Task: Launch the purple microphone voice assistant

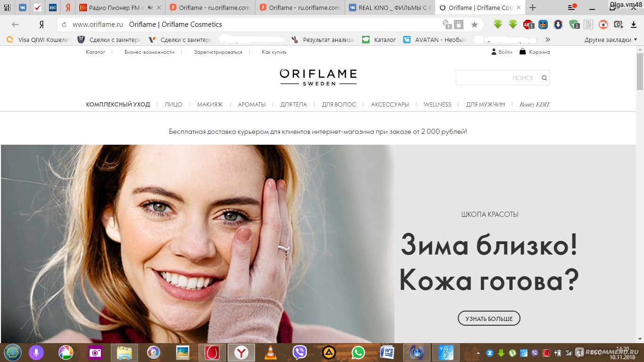Action: click(36, 353)
